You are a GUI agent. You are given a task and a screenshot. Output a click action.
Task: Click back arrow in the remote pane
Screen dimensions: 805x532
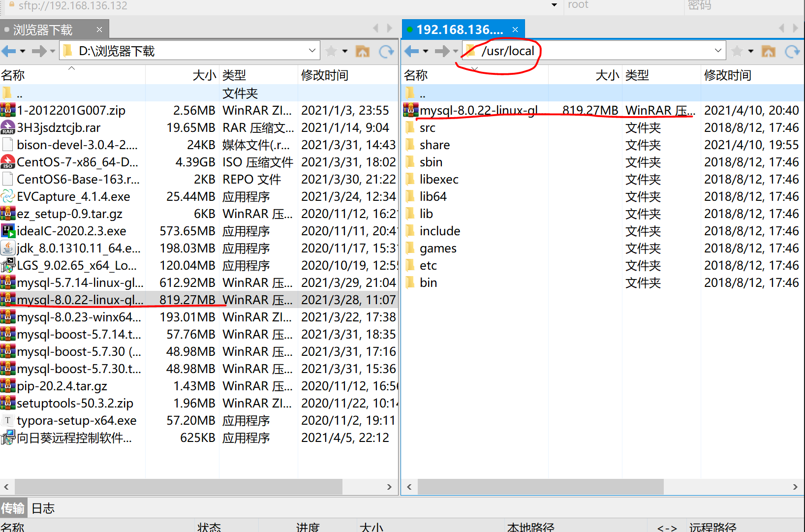pyautogui.click(x=411, y=51)
